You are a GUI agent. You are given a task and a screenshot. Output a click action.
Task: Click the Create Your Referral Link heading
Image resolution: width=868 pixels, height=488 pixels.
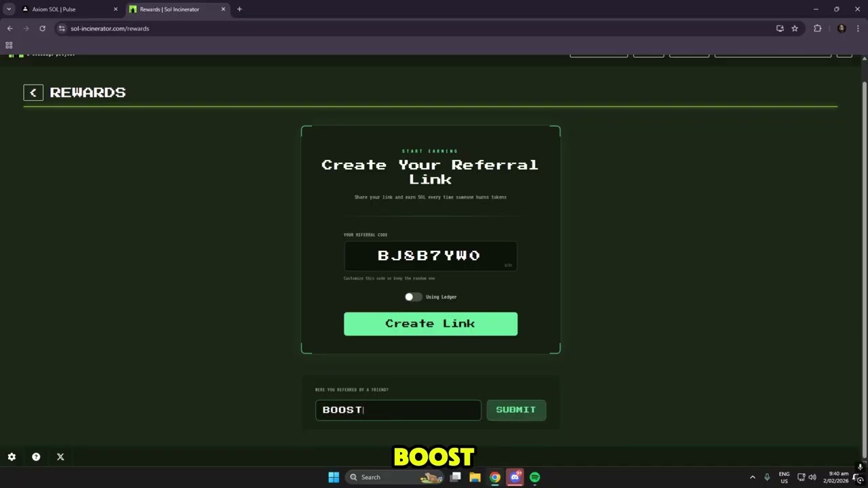coord(430,172)
